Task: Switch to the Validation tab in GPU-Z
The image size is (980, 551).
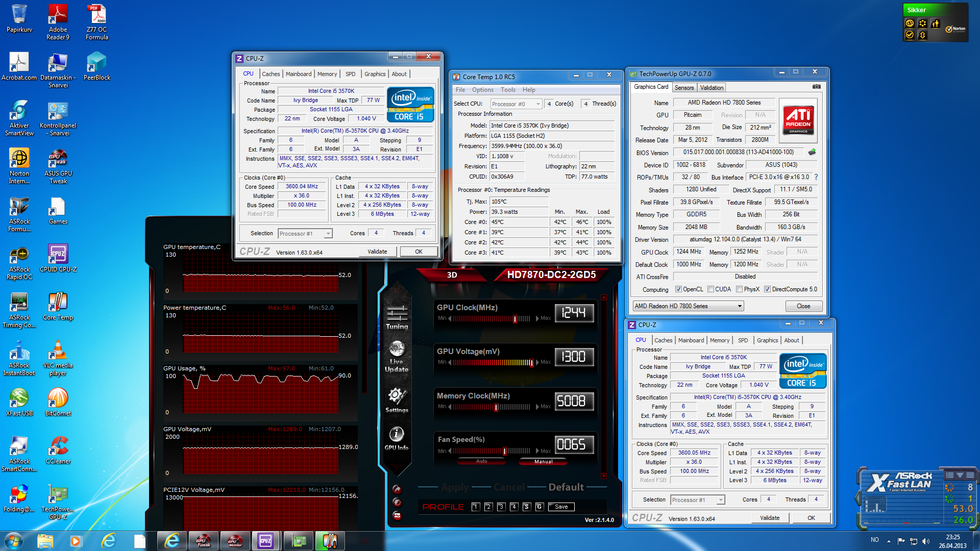Action: [712, 88]
